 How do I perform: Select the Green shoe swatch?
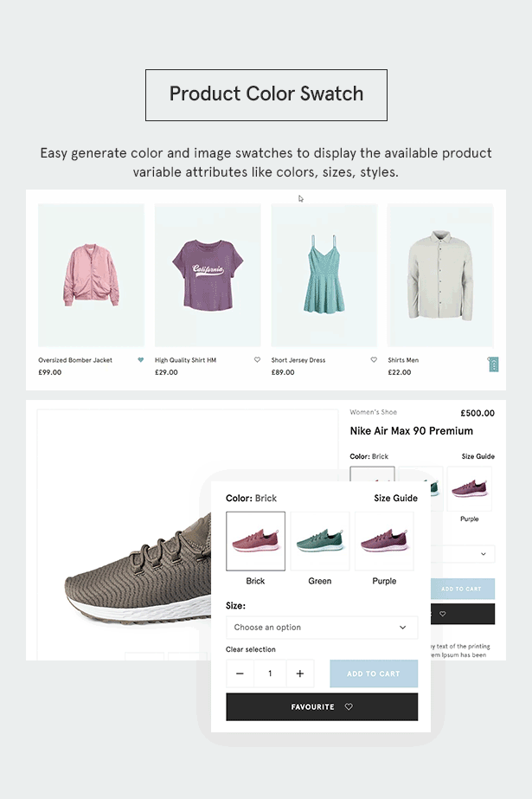pos(320,541)
